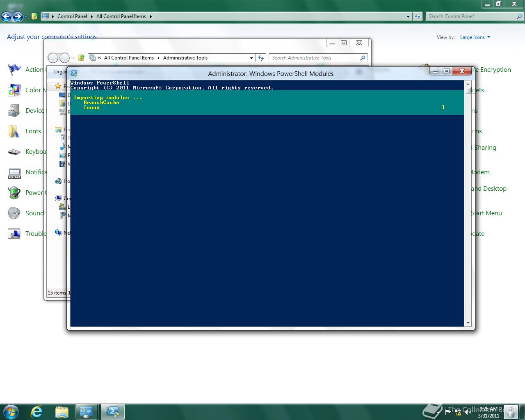Open Action Center via its flag icon
This screenshot has height=420, width=525.
coord(14,70)
